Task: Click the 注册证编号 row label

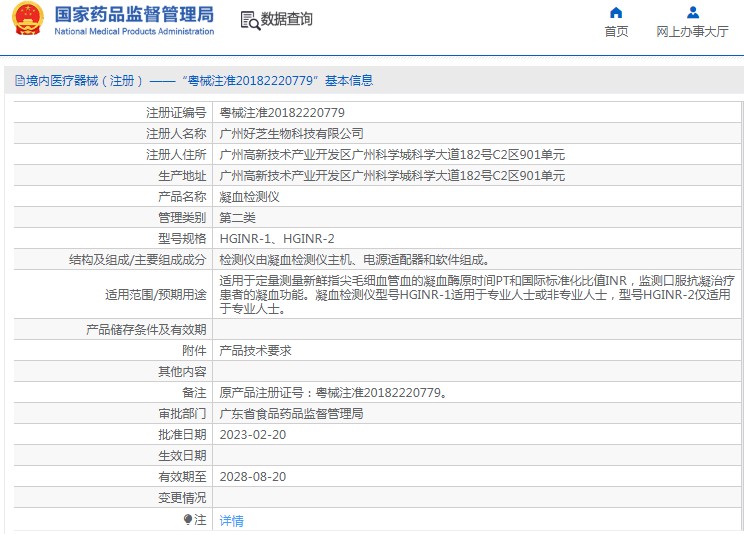Action: (x=176, y=112)
